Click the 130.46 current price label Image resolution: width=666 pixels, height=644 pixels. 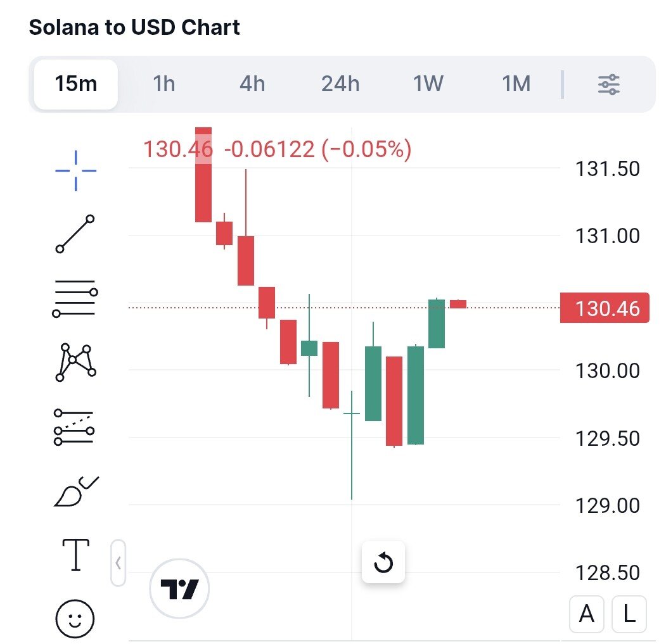tap(606, 309)
